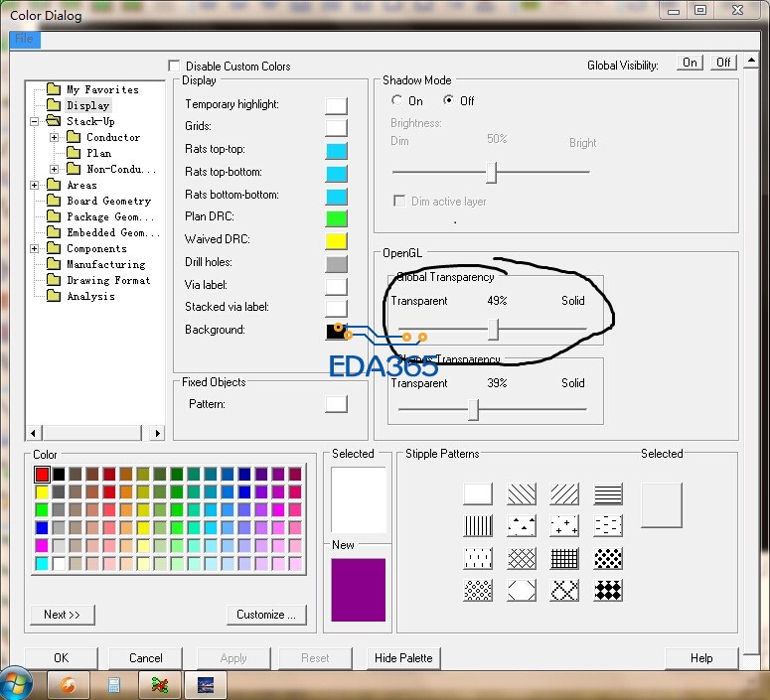Click the tree panel left scroll arrow
770x700 pixels.
(33, 433)
